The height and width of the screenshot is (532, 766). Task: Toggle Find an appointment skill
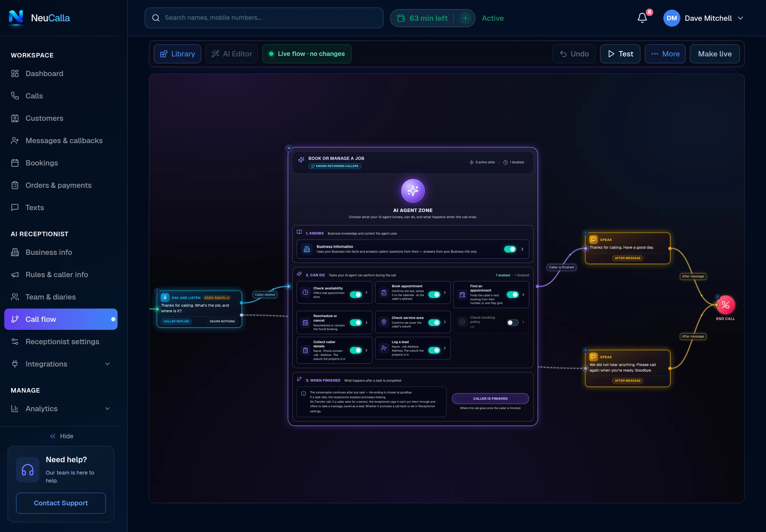click(x=512, y=294)
